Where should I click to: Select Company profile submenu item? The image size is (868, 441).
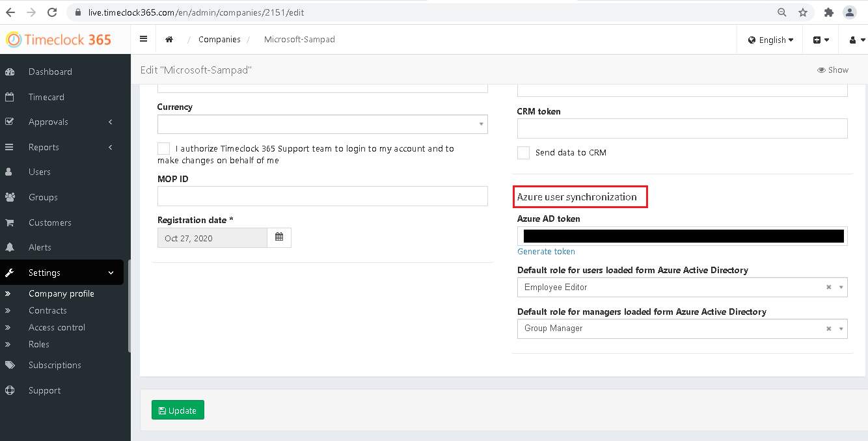pyautogui.click(x=61, y=293)
